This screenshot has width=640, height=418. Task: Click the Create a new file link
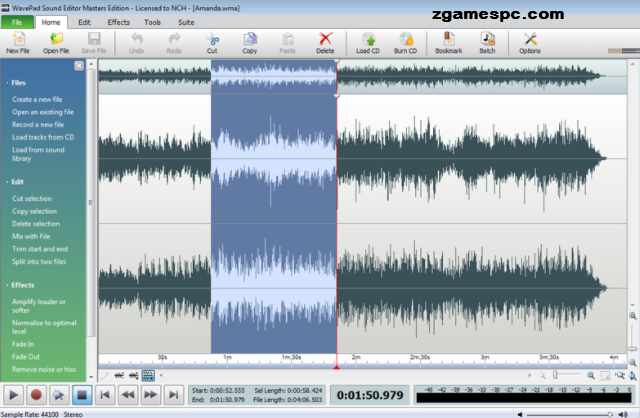point(37,100)
